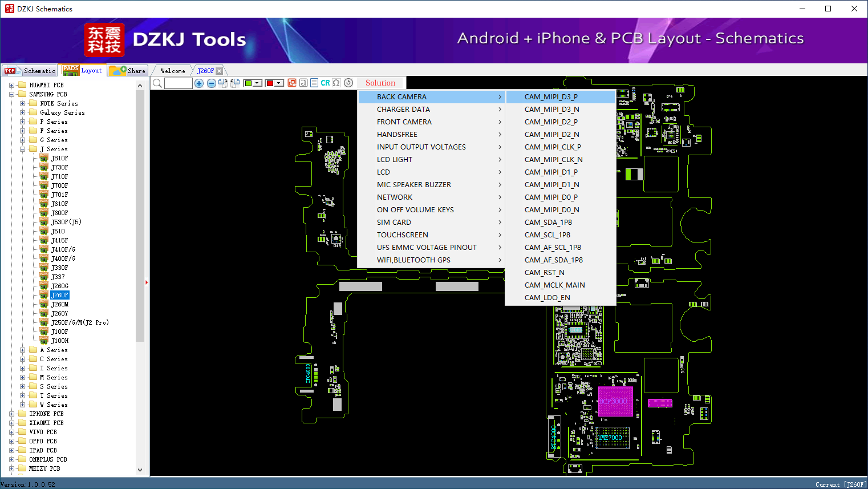The height and width of the screenshot is (489, 868).
Task: Expand the XIAOMI PCB tree node
Action: [x=12, y=423]
